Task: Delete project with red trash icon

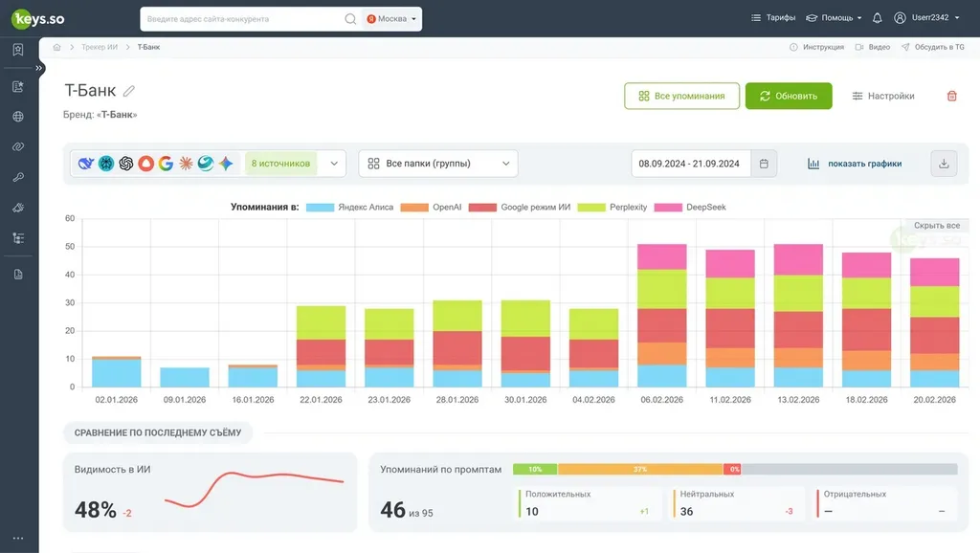Action: click(x=952, y=96)
